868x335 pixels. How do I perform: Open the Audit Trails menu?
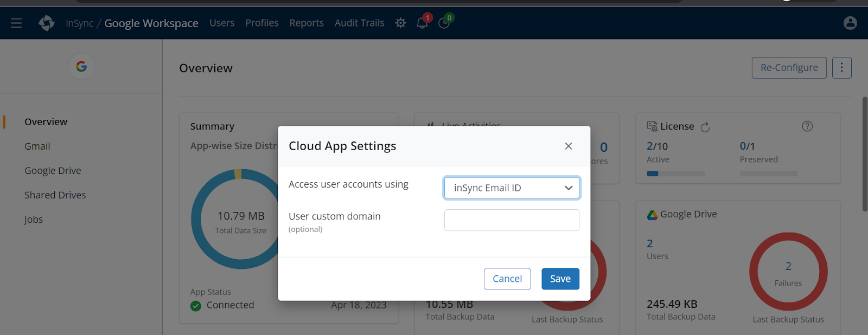pos(359,23)
